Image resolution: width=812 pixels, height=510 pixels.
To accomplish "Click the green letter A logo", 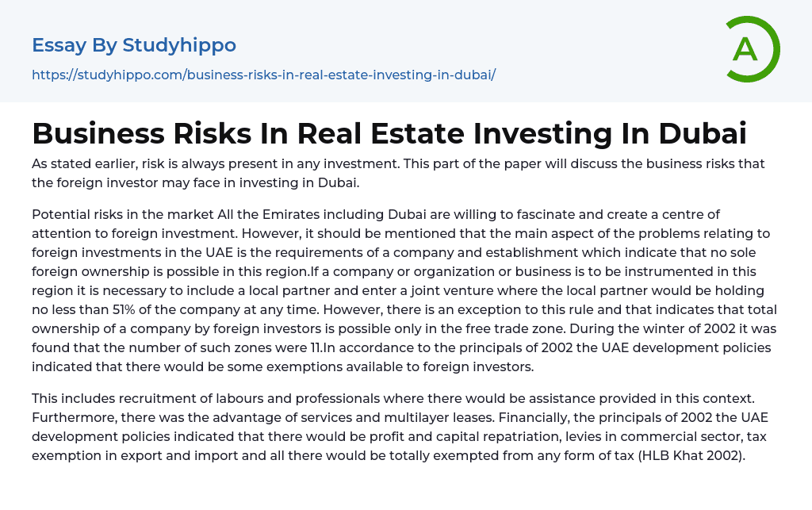I will tap(745, 49).
